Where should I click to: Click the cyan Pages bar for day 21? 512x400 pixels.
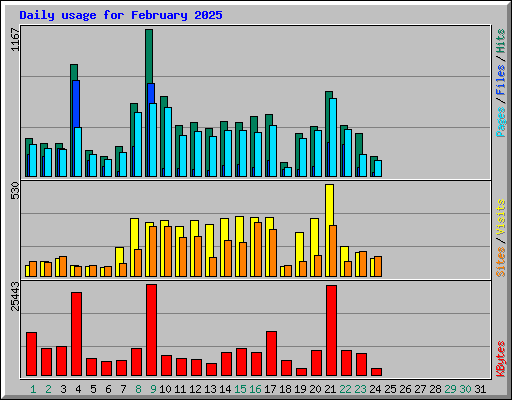coord(333,137)
